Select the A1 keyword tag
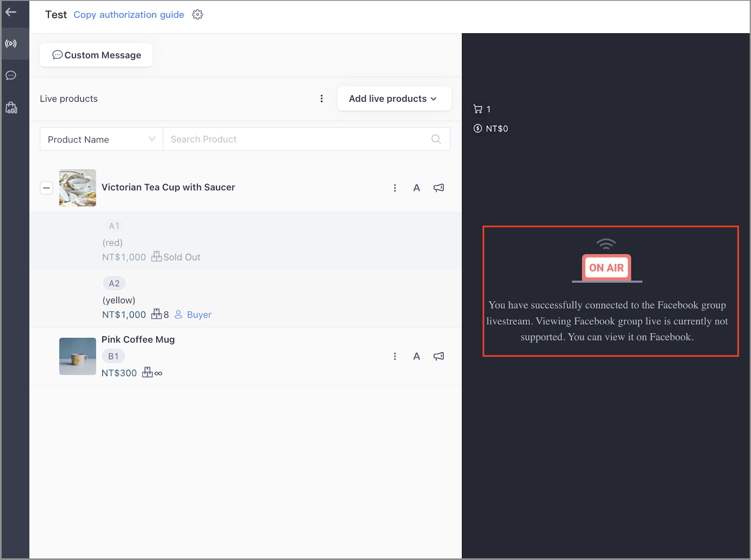Screen dimensions: 751x560 click(114, 226)
